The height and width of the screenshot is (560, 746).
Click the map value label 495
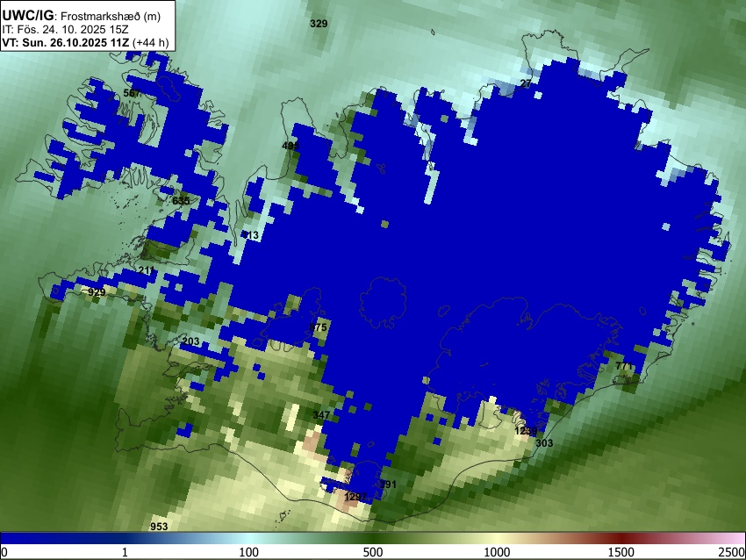(291, 146)
